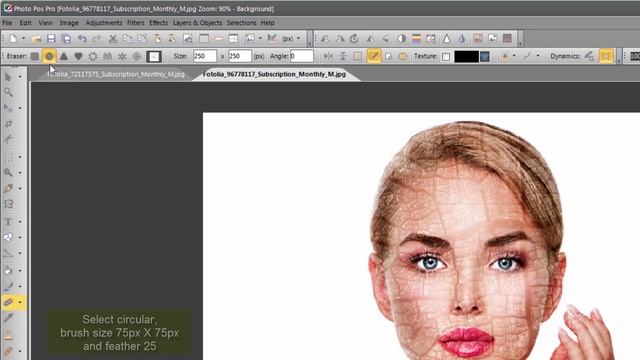This screenshot has width=640, height=360.
Task: Click the black texture color swatch
Action: (466, 57)
